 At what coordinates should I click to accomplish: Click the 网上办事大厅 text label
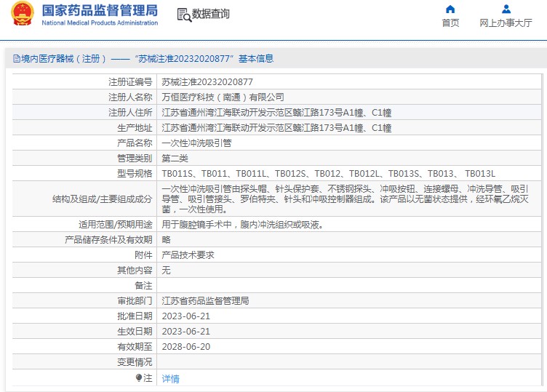[x=506, y=23]
